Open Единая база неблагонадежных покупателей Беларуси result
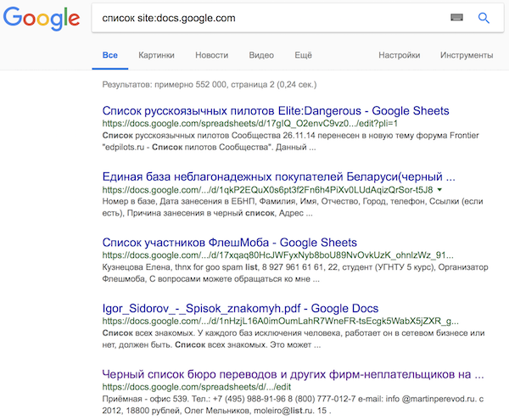Image resolution: width=509 pixels, height=420 pixels. click(x=278, y=176)
